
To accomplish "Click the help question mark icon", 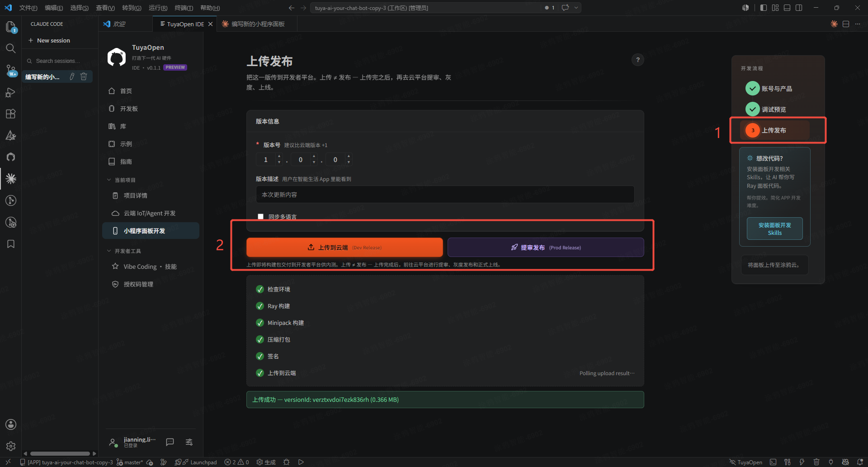I will click(x=637, y=60).
